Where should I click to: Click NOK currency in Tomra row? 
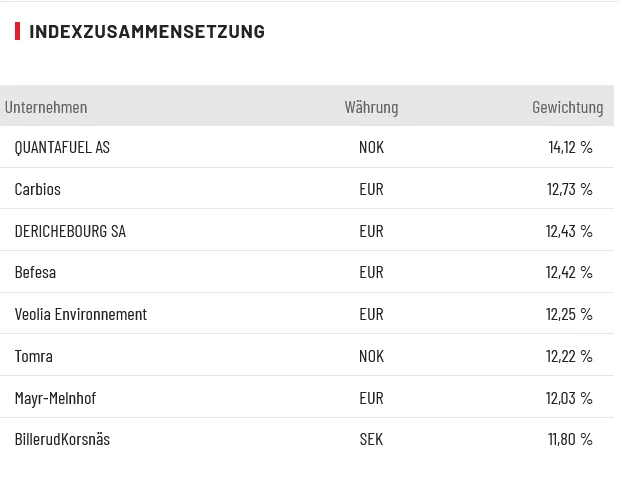(x=371, y=356)
